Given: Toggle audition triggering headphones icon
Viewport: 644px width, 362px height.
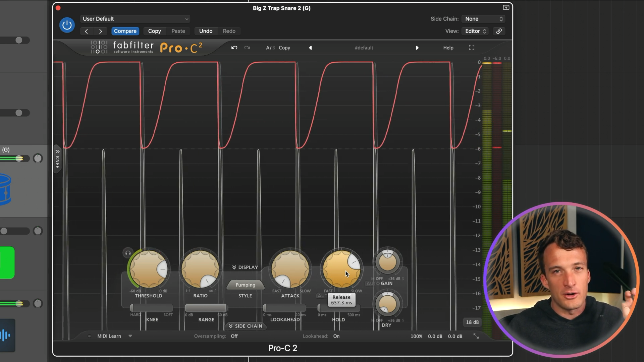Looking at the screenshot, I should [x=128, y=253].
